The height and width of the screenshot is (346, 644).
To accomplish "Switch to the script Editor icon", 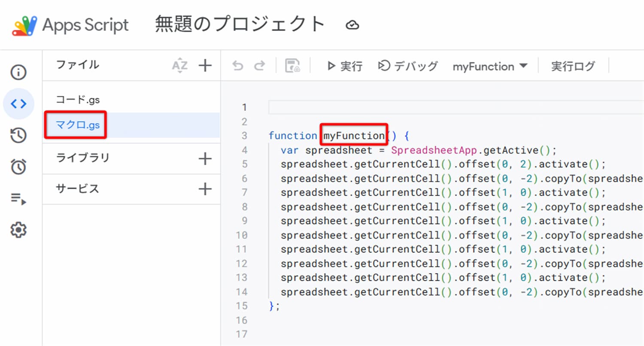I will point(18,103).
